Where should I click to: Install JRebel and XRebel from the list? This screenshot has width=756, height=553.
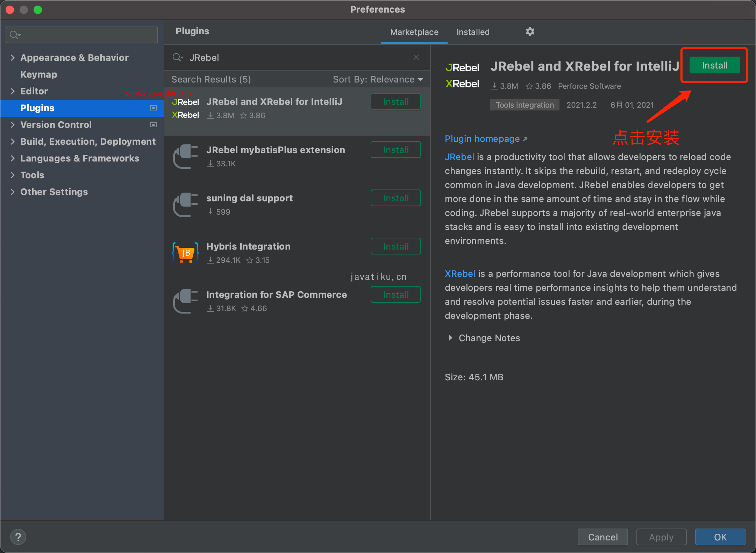pos(395,102)
